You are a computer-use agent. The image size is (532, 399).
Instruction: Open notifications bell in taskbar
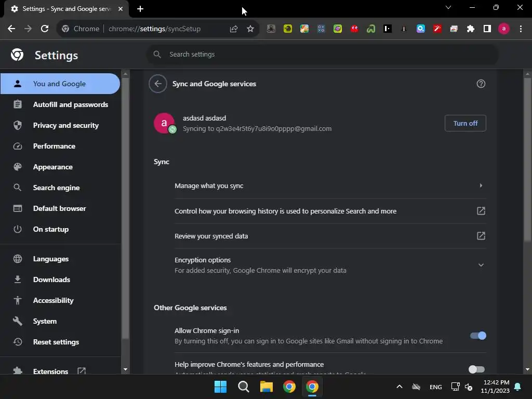pyautogui.click(x=518, y=387)
